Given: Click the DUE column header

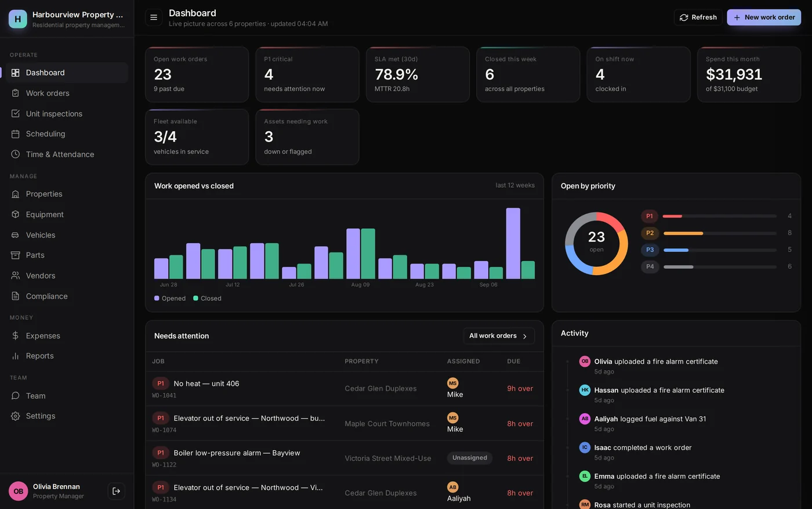Looking at the screenshot, I should point(514,362).
